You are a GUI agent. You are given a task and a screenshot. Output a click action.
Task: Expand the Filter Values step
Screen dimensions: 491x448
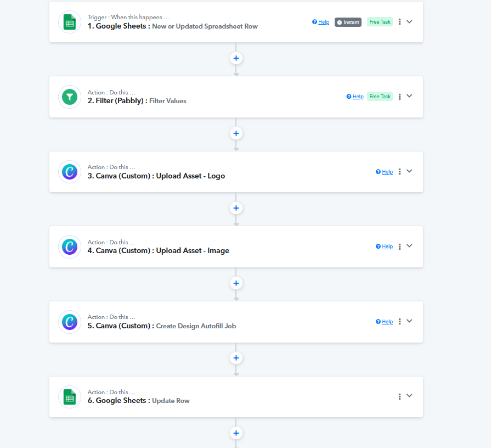pyautogui.click(x=409, y=96)
